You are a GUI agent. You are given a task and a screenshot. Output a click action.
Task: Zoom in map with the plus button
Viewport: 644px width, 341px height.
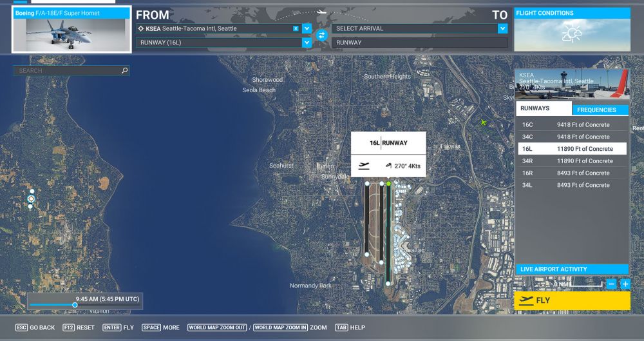(x=625, y=284)
